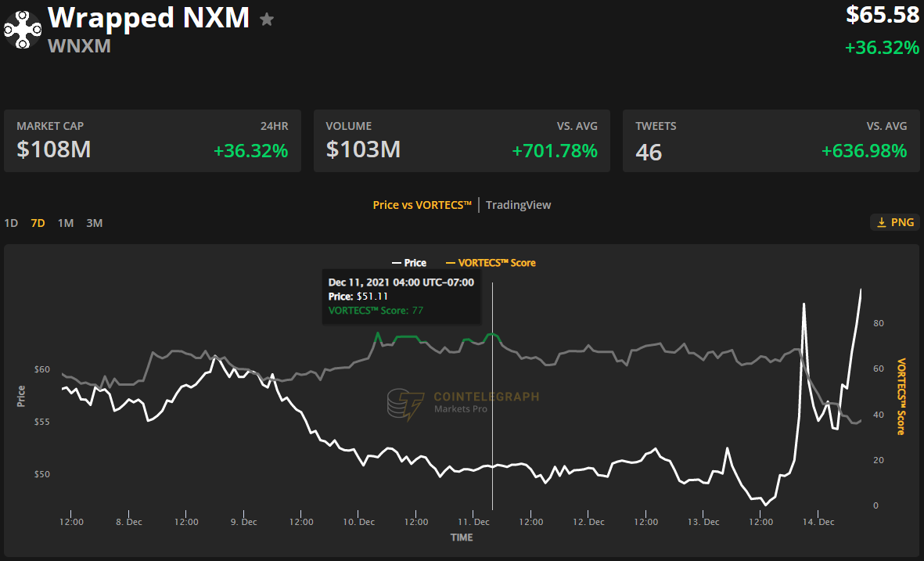Viewport: 924px width, 561px height.
Task: Click the Market Cap $108M card
Action: point(152,141)
